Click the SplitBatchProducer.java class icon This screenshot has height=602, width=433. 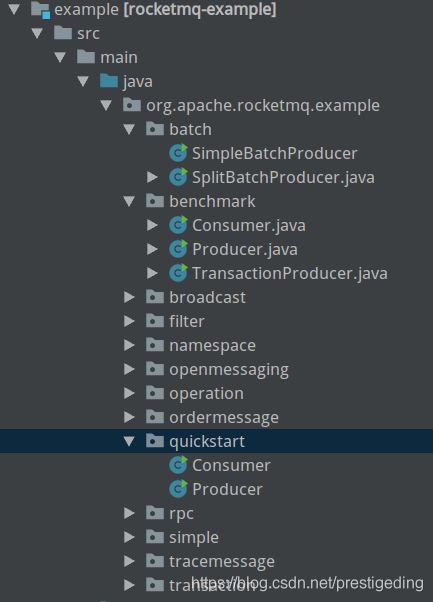[x=178, y=177]
